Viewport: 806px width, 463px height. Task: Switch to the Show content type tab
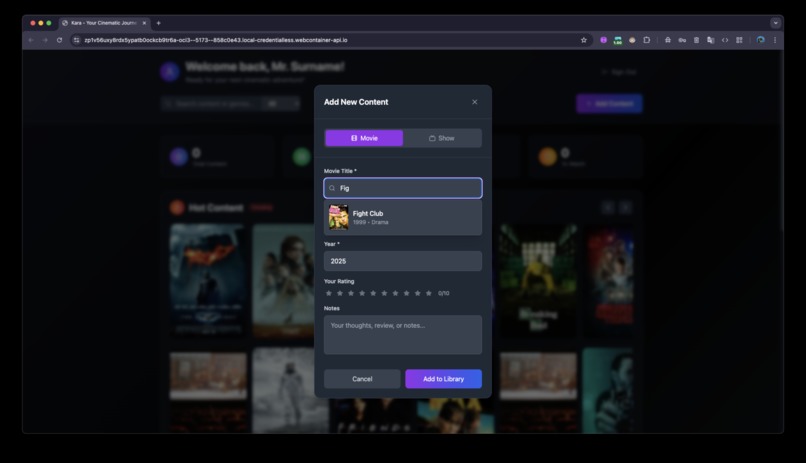click(x=442, y=138)
